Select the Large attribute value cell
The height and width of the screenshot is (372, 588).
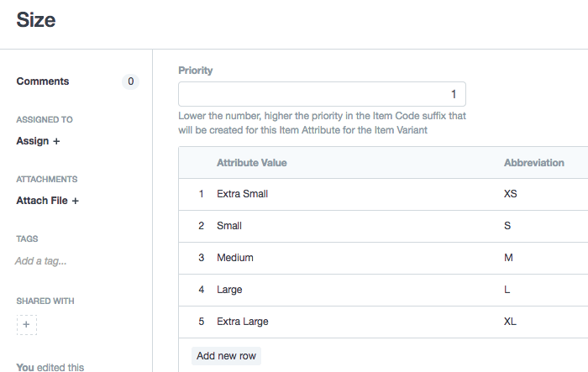(229, 290)
